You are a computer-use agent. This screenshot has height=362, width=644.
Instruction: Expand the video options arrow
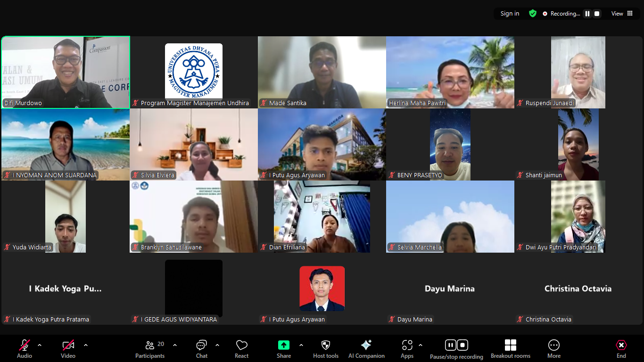[86, 345]
